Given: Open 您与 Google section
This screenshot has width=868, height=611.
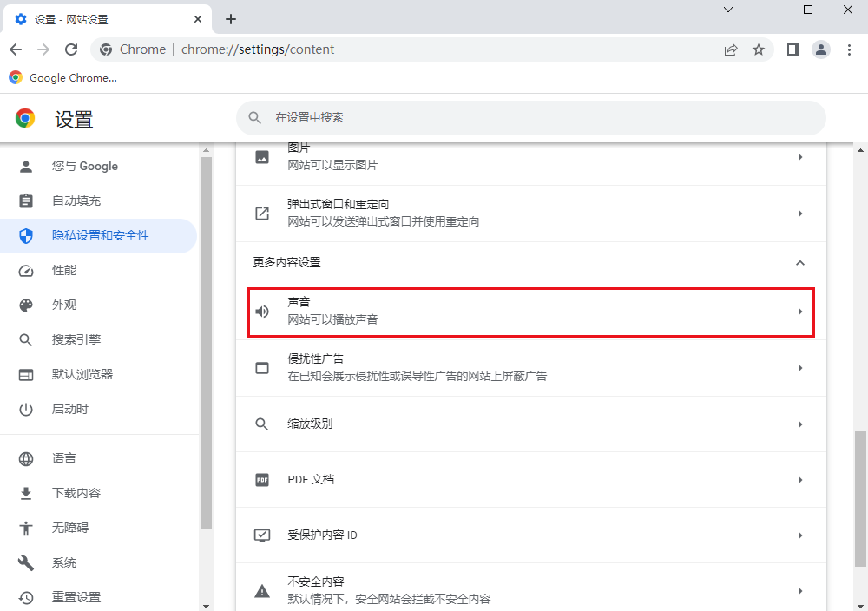Looking at the screenshot, I should point(99,167).
